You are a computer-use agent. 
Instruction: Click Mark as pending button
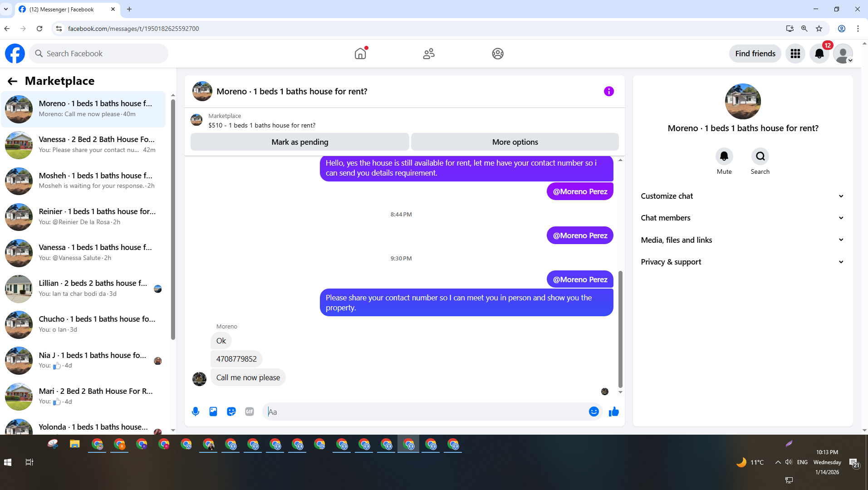click(300, 142)
